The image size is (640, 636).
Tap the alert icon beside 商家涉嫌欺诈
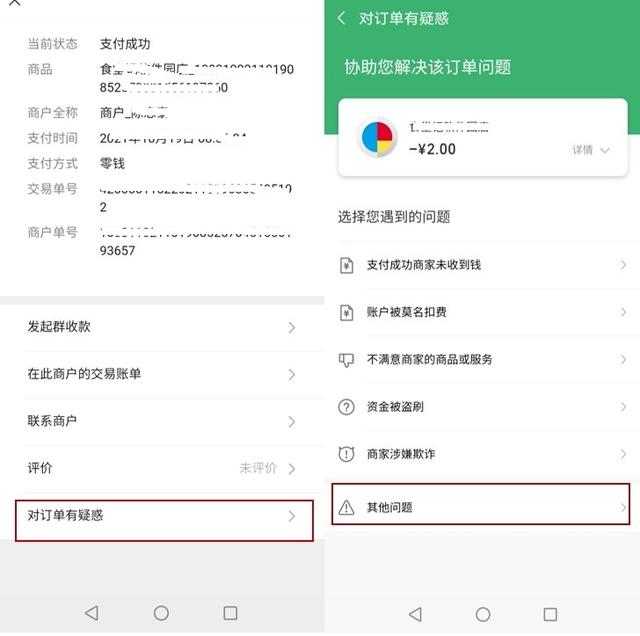(x=347, y=454)
